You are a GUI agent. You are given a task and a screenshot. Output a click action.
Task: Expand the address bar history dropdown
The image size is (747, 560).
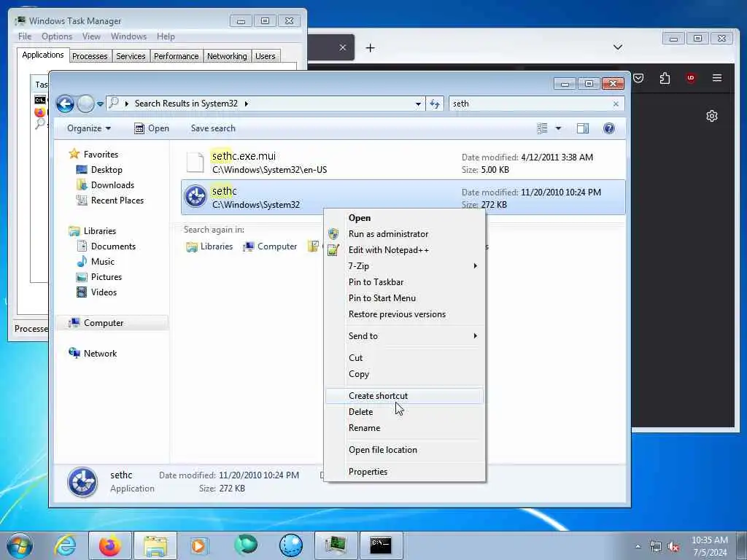[418, 104]
